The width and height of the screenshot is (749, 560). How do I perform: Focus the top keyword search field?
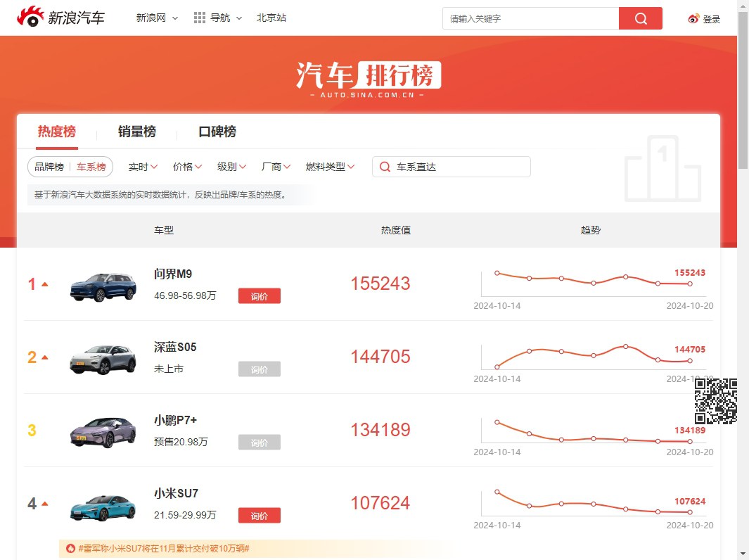tap(531, 18)
